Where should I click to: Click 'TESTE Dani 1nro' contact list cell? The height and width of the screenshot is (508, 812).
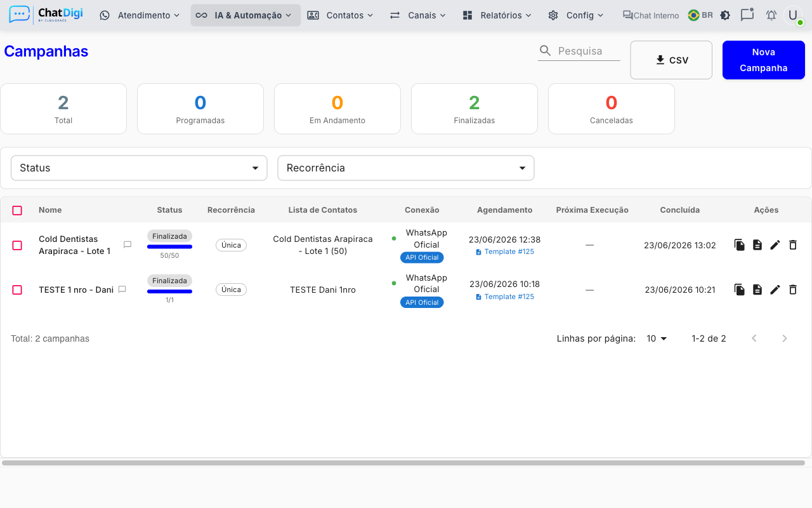coord(323,290)
